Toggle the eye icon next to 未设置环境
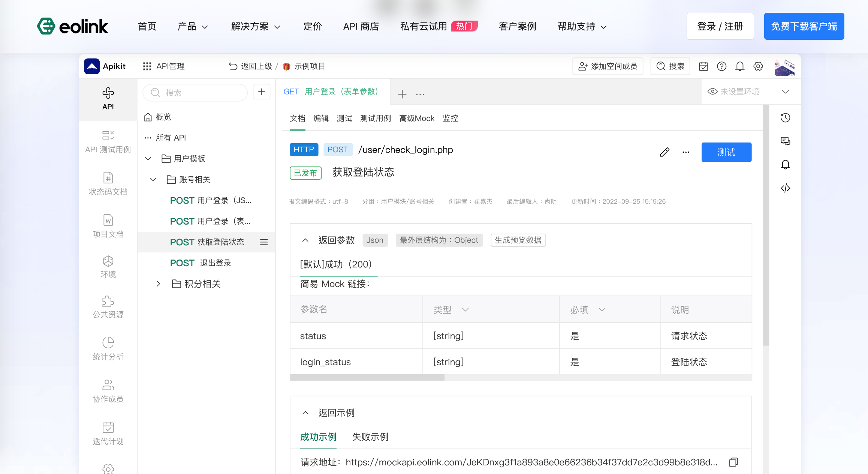The width and height of the screenshot is (868, 474). [x=712, y=91]
